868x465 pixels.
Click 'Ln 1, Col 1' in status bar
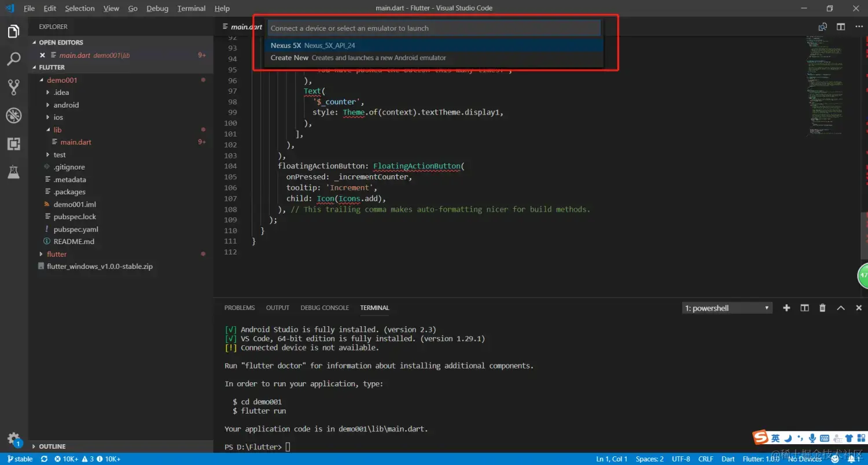pos(612,459)
